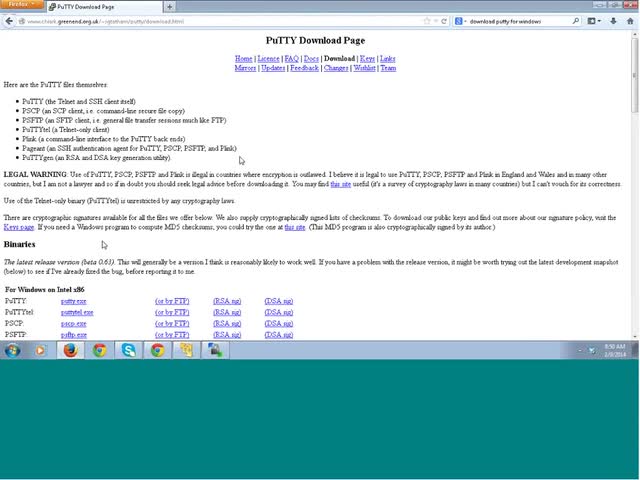Click the Firefox back arrow button
Viewport: 640px width, 480px height.
coord(9,21)
